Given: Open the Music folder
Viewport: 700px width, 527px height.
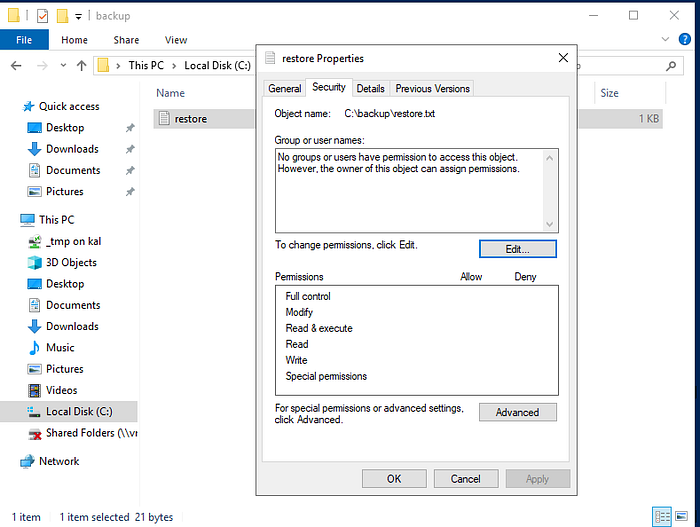Looking at the screenshot, I should tap(60, 347).
